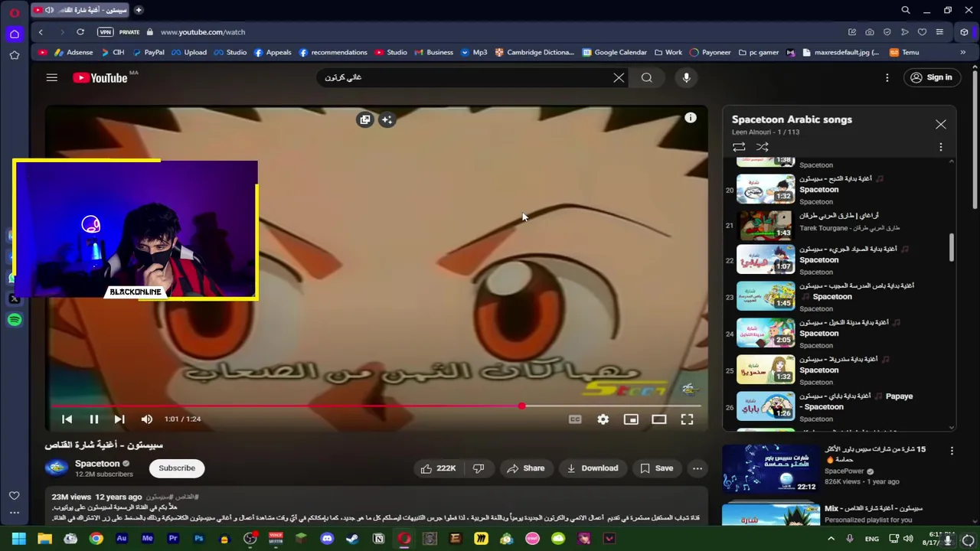Open Opera tab search magnifier
Screen dimensions: 980x551
pyautogui.click(x=906, y=10)
